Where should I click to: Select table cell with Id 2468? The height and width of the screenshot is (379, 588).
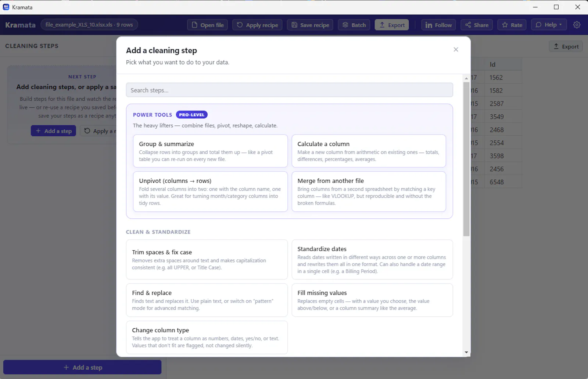(x=503, y=130)
